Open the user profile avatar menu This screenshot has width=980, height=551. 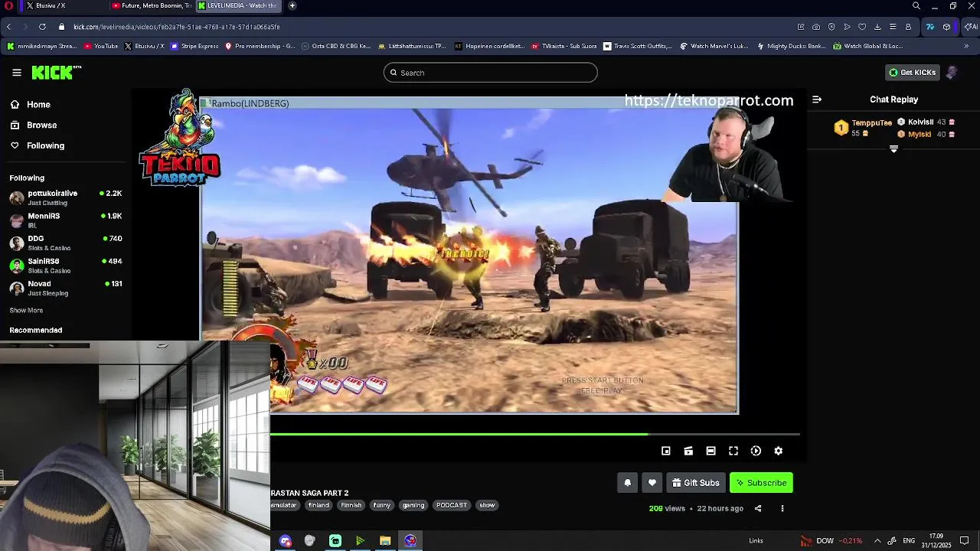(952, 73)
